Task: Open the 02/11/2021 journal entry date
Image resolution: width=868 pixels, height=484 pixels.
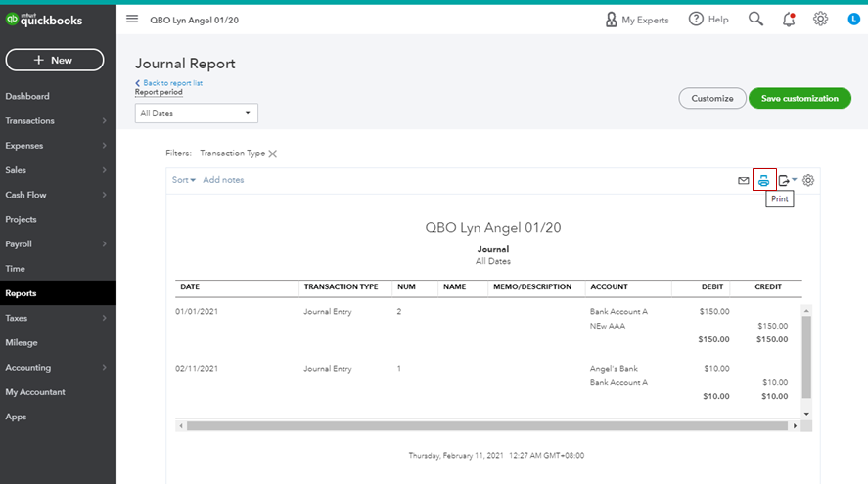Action: (197, 369)
